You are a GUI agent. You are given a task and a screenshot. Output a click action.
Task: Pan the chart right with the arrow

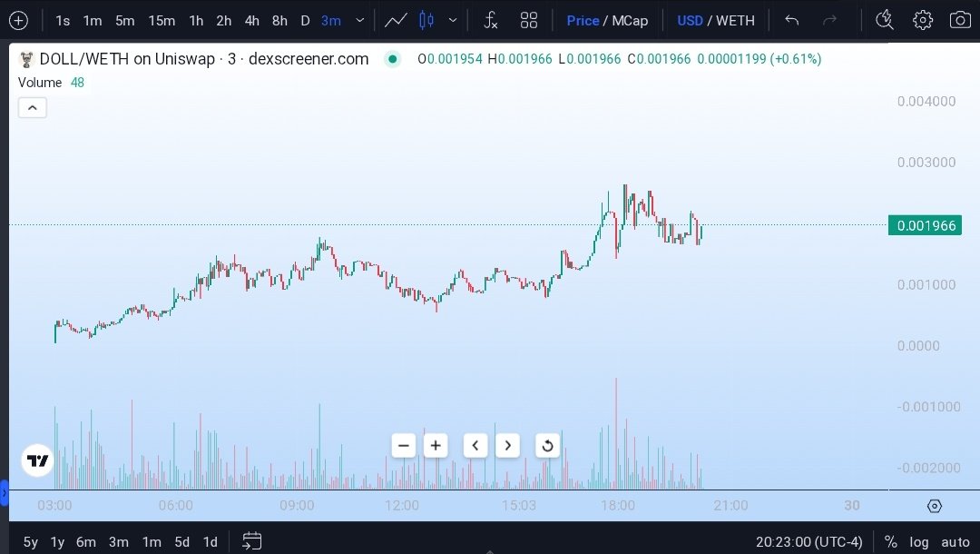click(x=507, y=446)
